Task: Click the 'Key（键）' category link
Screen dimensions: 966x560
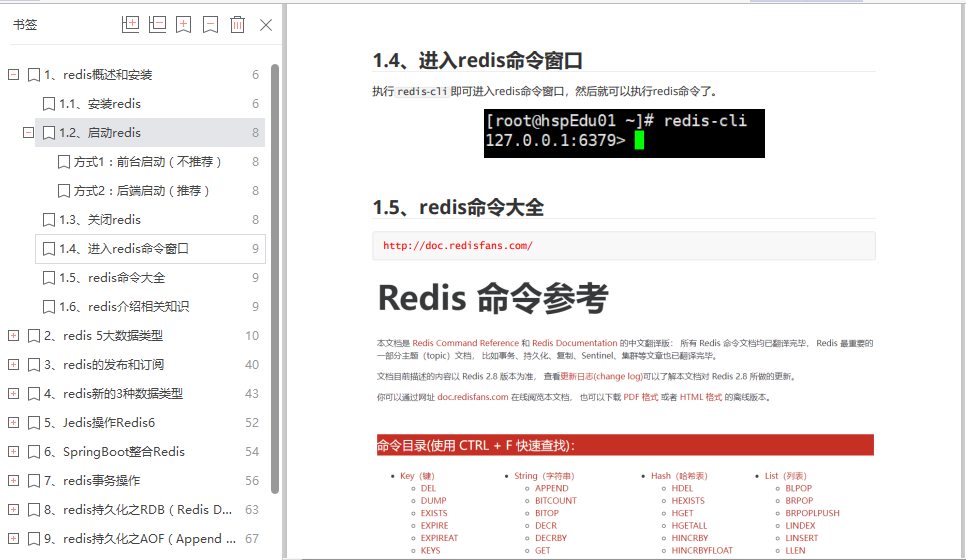Action: pyautogui.click(x=417, y=476)
